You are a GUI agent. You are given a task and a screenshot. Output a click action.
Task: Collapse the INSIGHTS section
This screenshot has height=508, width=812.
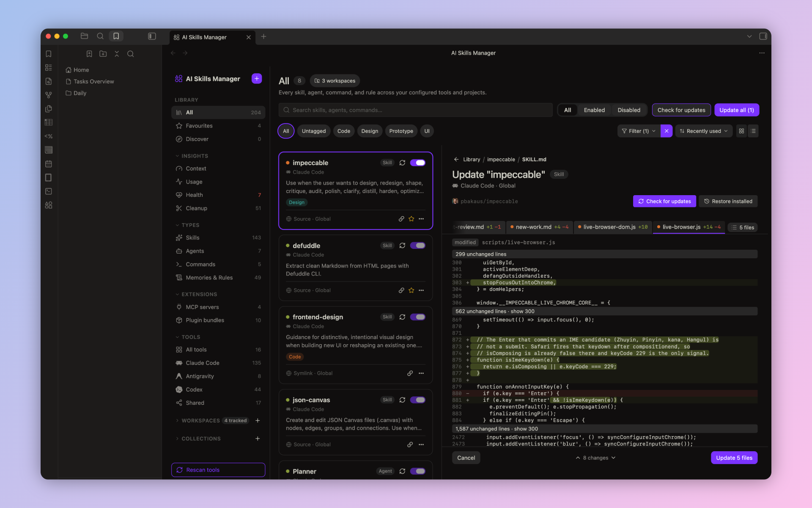point(192,156)
